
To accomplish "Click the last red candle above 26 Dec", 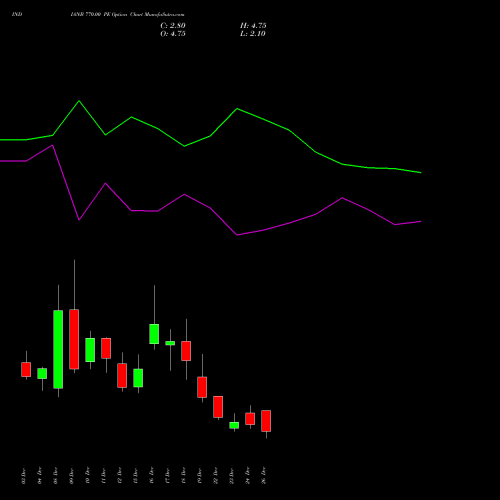I will 266,421.
